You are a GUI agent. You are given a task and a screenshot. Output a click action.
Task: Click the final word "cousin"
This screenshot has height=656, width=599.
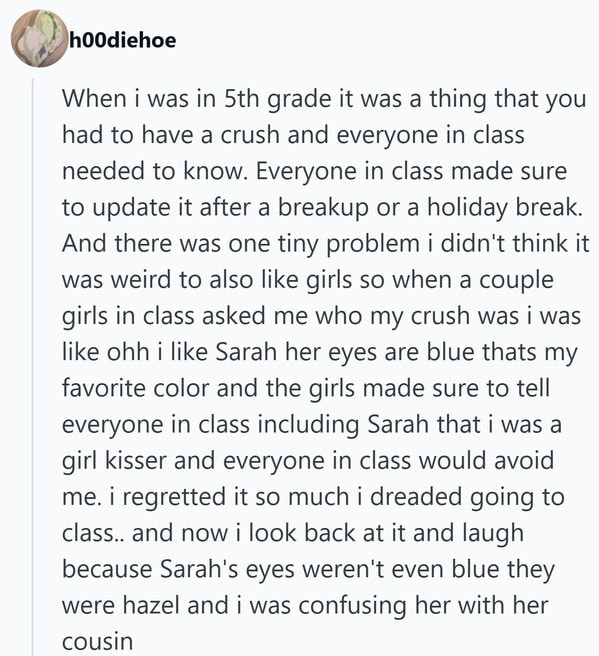[97, 641]
